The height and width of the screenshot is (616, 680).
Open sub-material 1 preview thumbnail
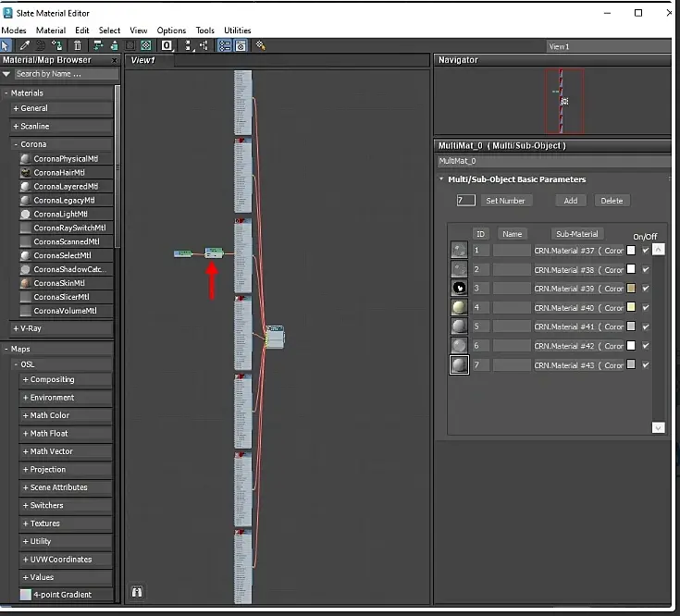(x=459, y=250)
